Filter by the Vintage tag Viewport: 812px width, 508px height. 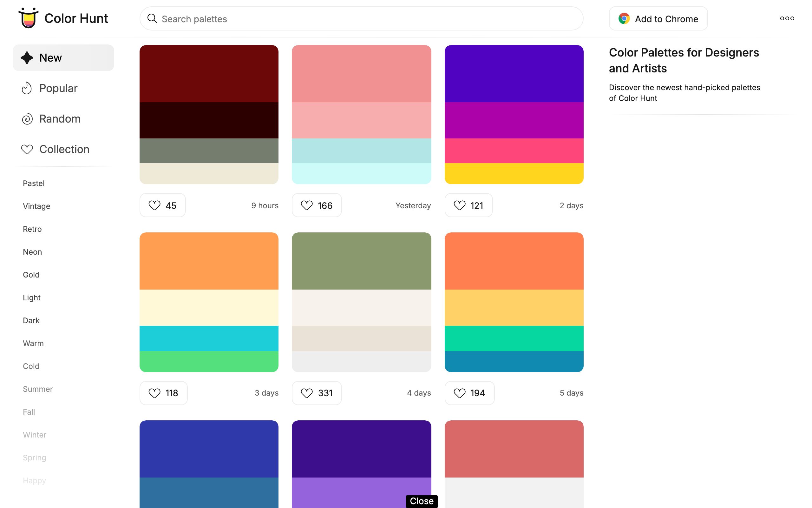36,206
